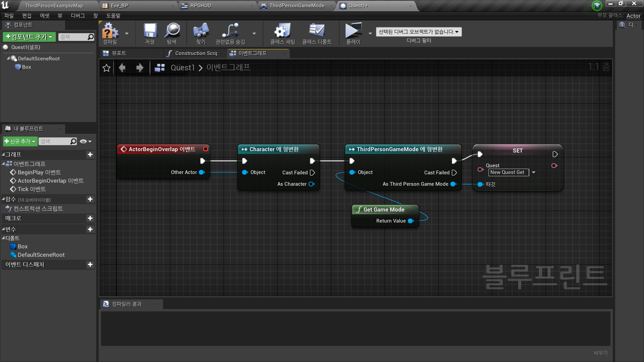The height and width of the screenshot is (362, 644).
Task: Toggle the eye filter in 내 블루프린트 panel
Action: click(84, 141)
